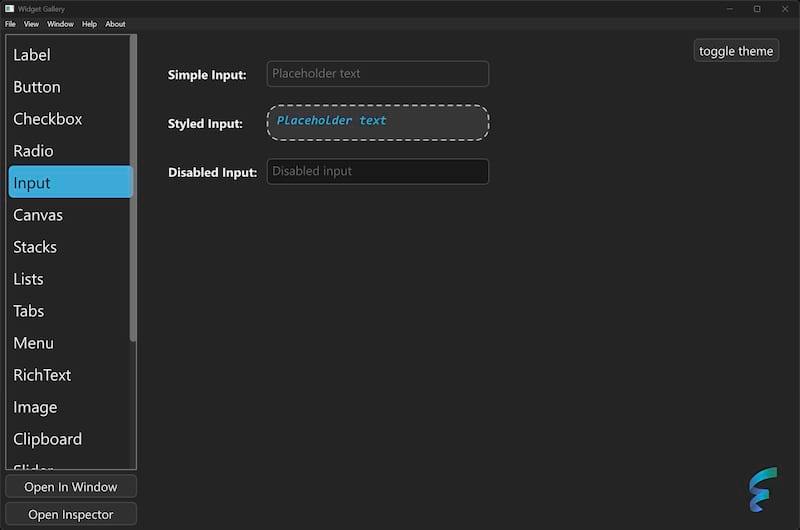Select Label in the sidebar list
800x530 pixels.
tap(32, 55)
